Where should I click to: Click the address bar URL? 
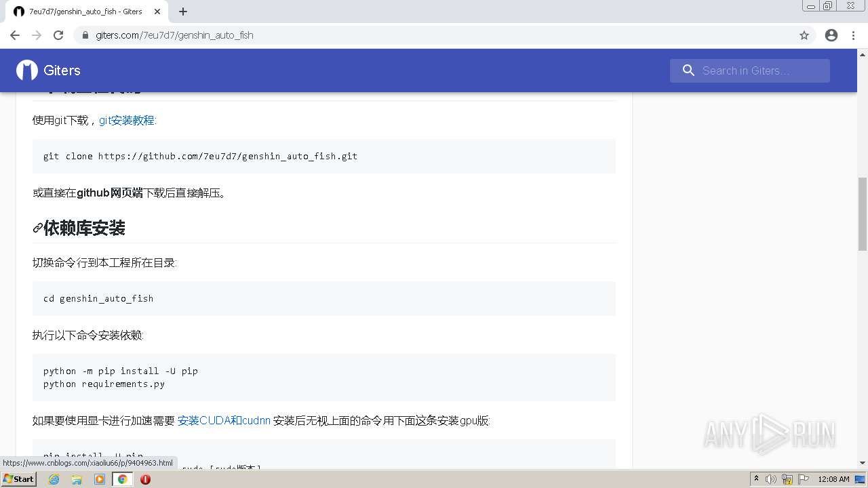pyautogui.click(x=174, y=35)
